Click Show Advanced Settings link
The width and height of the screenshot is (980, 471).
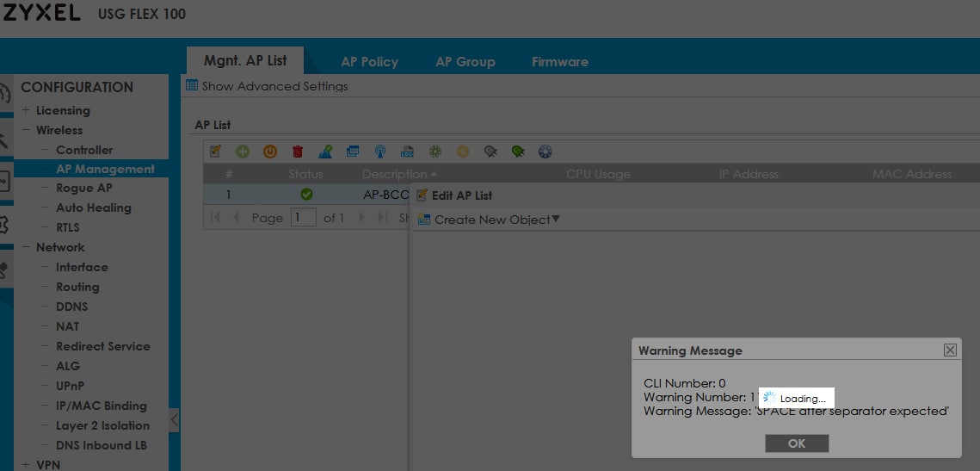274,86
